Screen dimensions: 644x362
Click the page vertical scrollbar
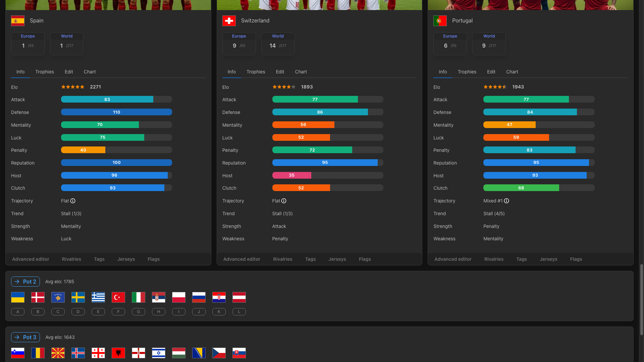642,299
